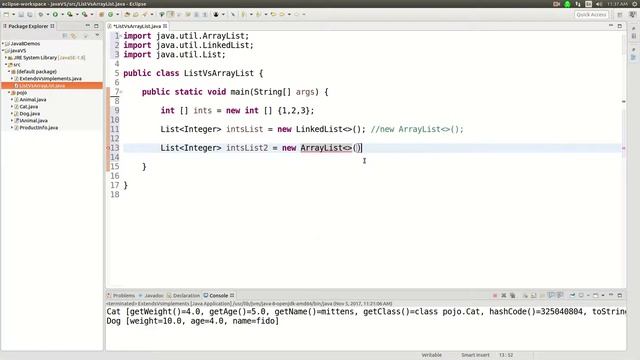Screen dimensions: 640x360
Task: Maximize the Package Explorer view
Action: (96, 26)
